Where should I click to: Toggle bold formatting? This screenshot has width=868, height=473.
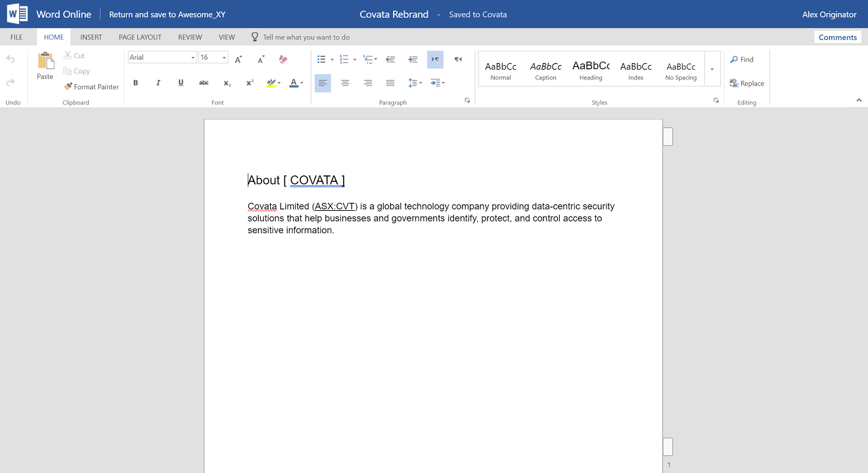136,83
